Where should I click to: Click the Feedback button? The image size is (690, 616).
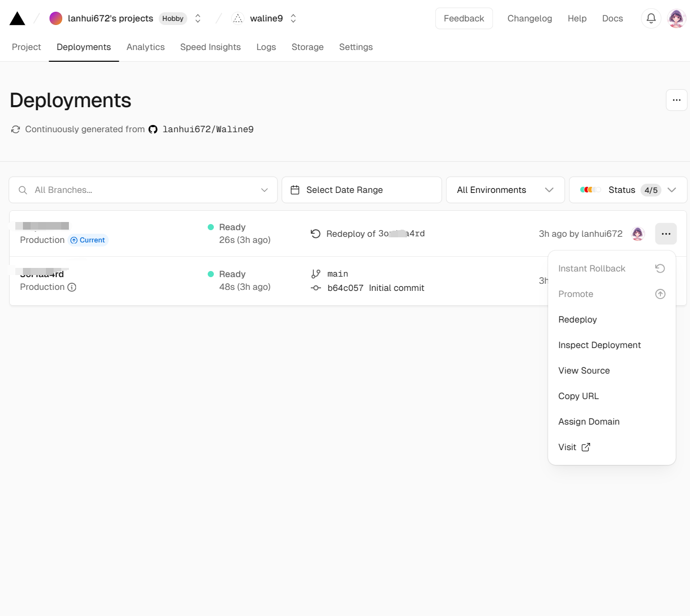pyautogui.click(x=463, y=18)
